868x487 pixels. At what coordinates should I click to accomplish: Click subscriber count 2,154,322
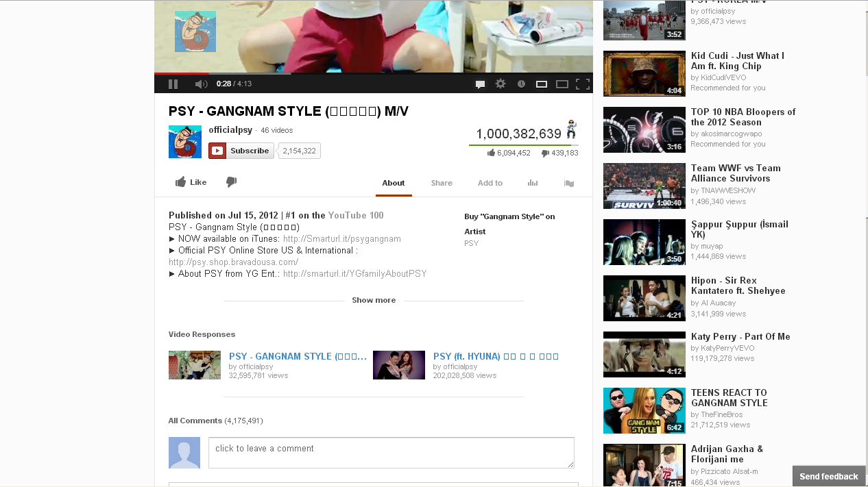(300, 151)
